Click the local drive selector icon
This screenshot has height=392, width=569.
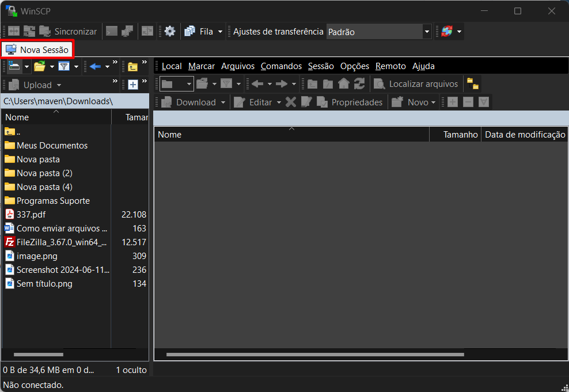pos(14,66)
